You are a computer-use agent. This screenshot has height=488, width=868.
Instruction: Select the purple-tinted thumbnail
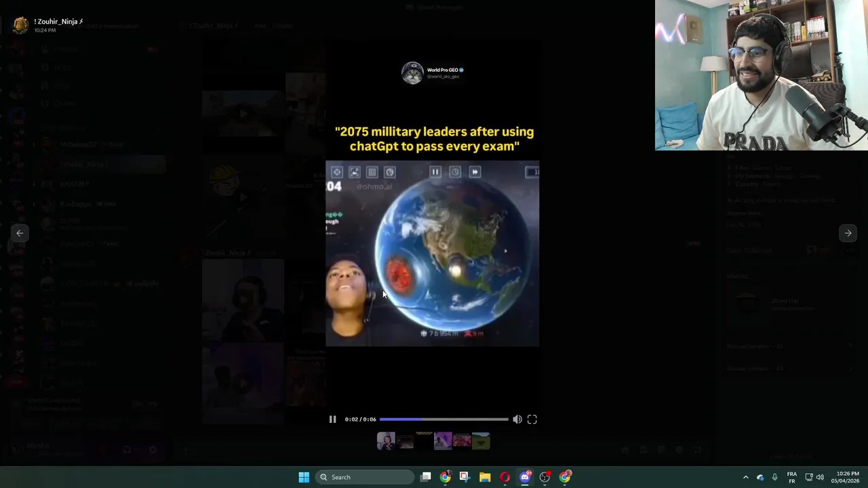pyautogui.click(x=443, y=441)
